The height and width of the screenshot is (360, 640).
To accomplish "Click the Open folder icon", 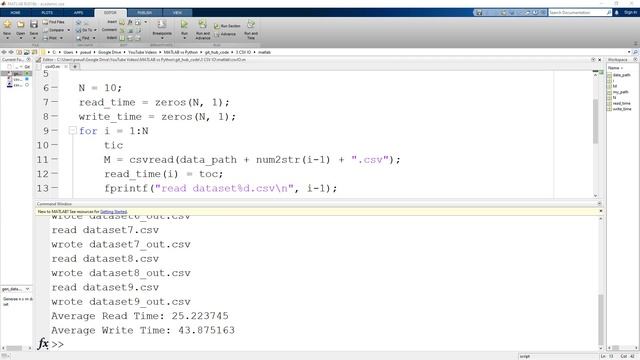I will click(20, 25).
